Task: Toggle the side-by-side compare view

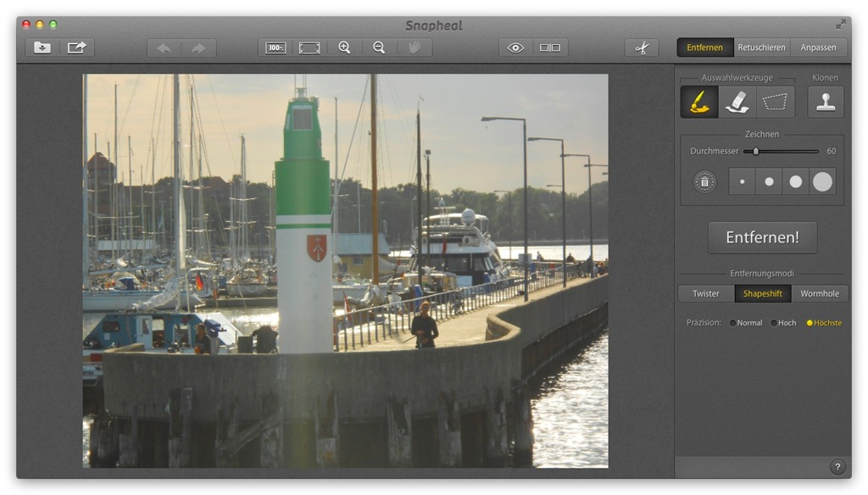Action: click(550, 47)
